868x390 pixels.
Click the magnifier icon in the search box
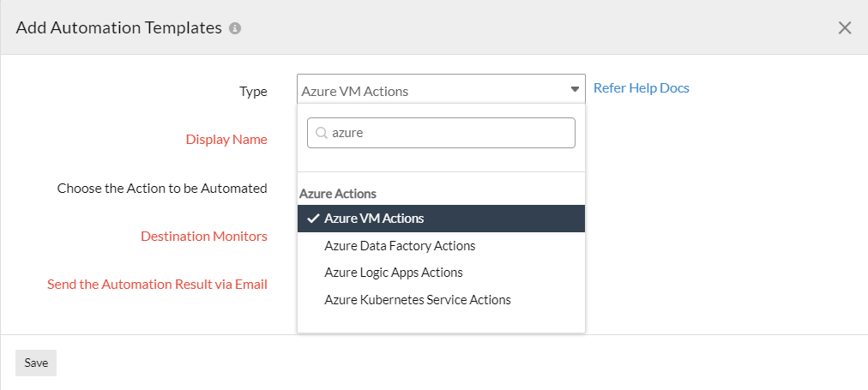(x=321, y=134)
